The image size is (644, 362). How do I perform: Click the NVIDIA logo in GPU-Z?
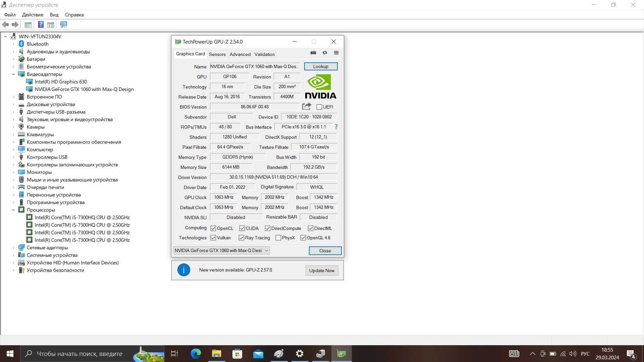[x=320, y=87]
